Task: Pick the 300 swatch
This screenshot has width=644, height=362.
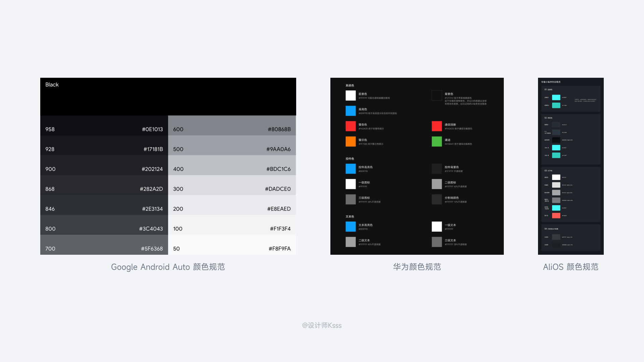Action: click(232, 185)
